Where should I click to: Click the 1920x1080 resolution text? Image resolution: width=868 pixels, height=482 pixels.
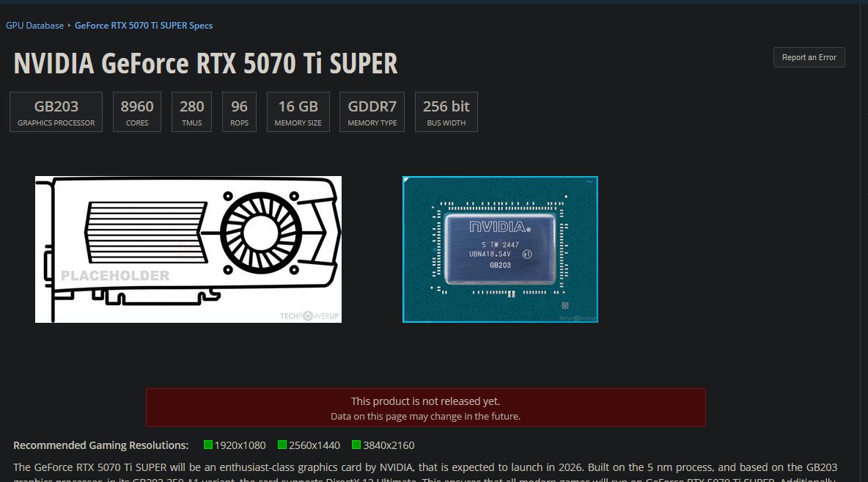(240, 445)
